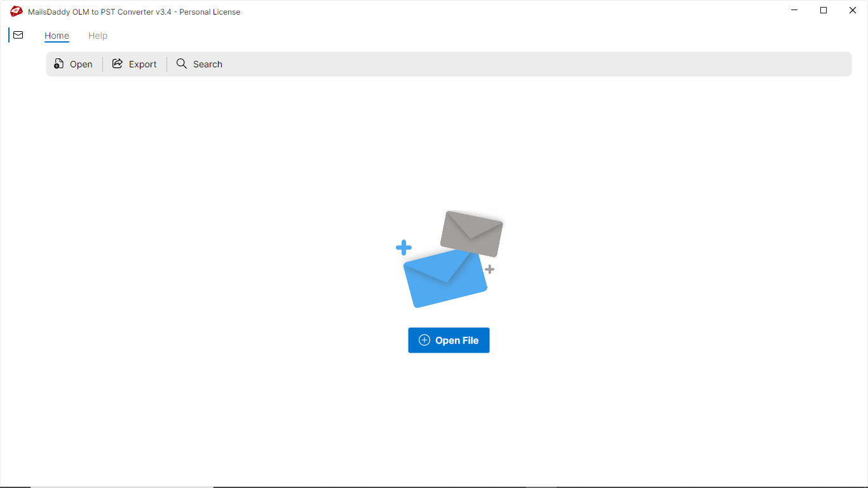868x488 pixels.
Task: Maximize the MailsDaddy window
Action: coord(824,10)
